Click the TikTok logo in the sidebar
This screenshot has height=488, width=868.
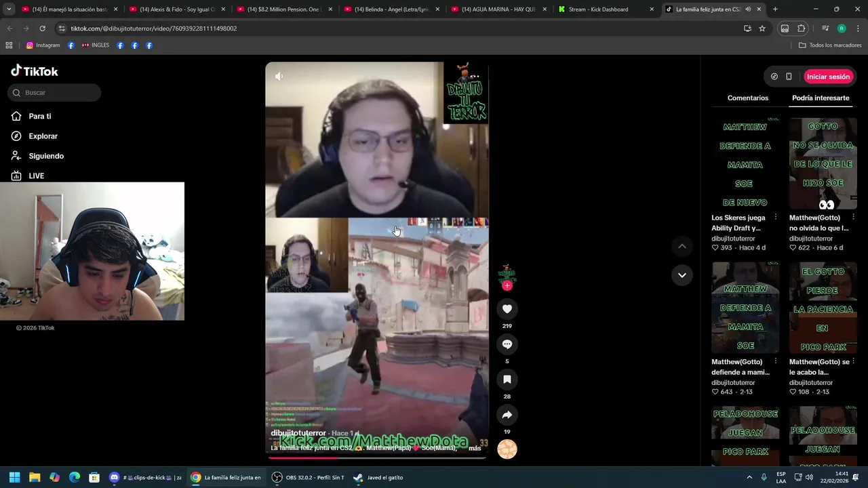pyautogui.click(x=35, y=71)
